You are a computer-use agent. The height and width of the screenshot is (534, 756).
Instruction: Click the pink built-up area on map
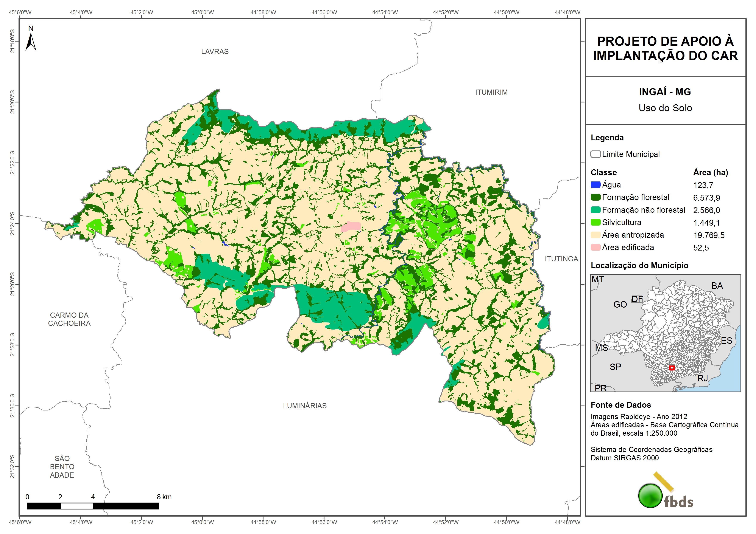[x=351, y=226]
